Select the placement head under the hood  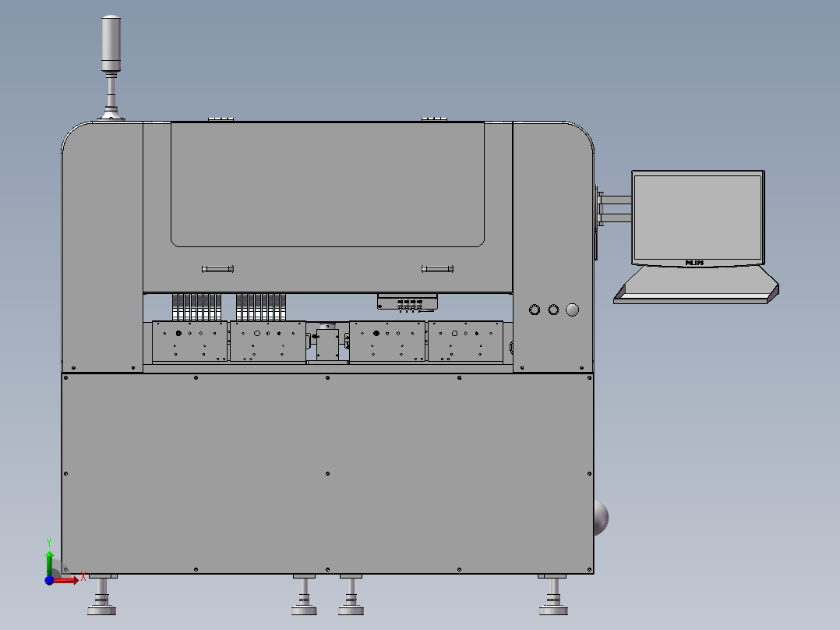(407, 303)
